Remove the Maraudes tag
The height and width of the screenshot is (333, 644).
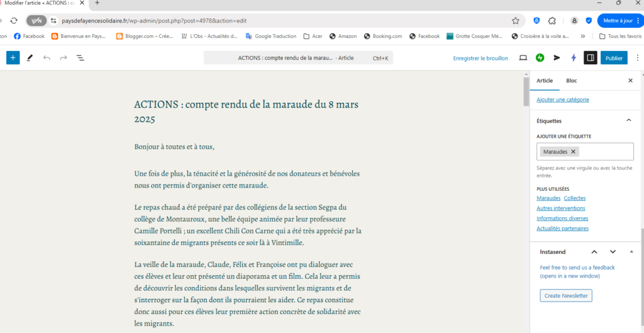(574, 152)
